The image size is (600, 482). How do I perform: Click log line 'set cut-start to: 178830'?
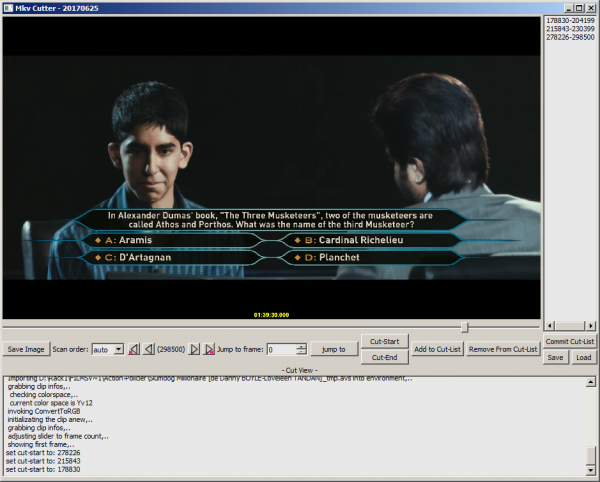coord(43,469)
